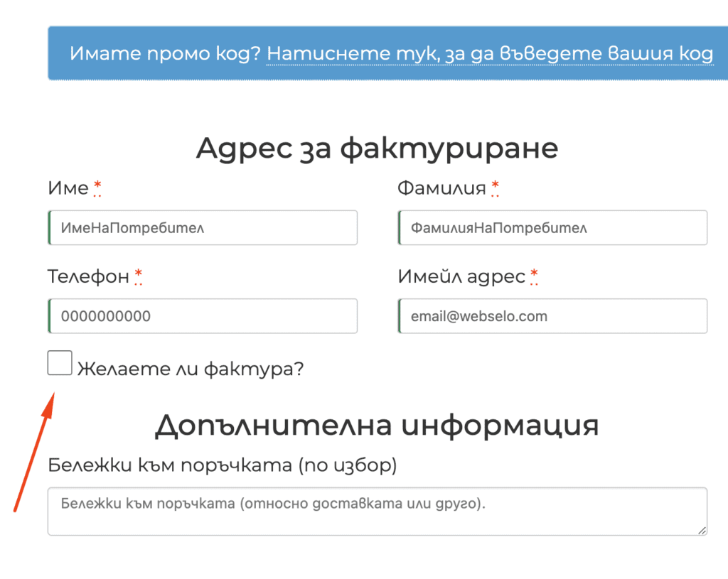The image size is (728, 579).
Task: Click the field showing 'email@webselo.com' placeholder
Action: pyautogui.click(x=552, y=315)
